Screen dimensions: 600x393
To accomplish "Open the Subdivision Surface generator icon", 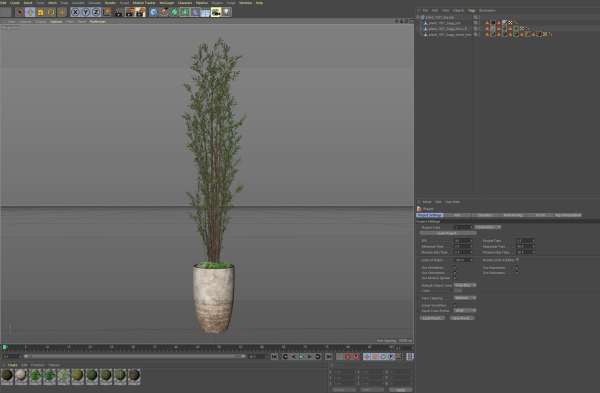I will (174, 12).
